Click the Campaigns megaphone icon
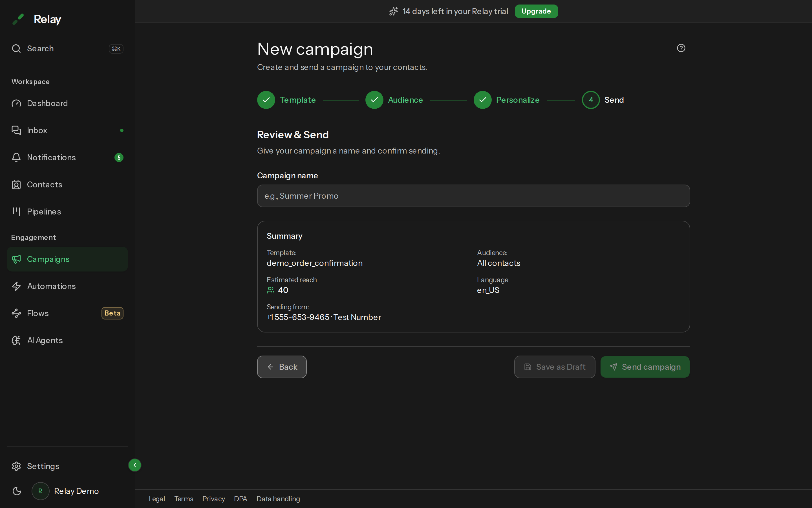Screen dimensions: 812x508 pos(16,259)
